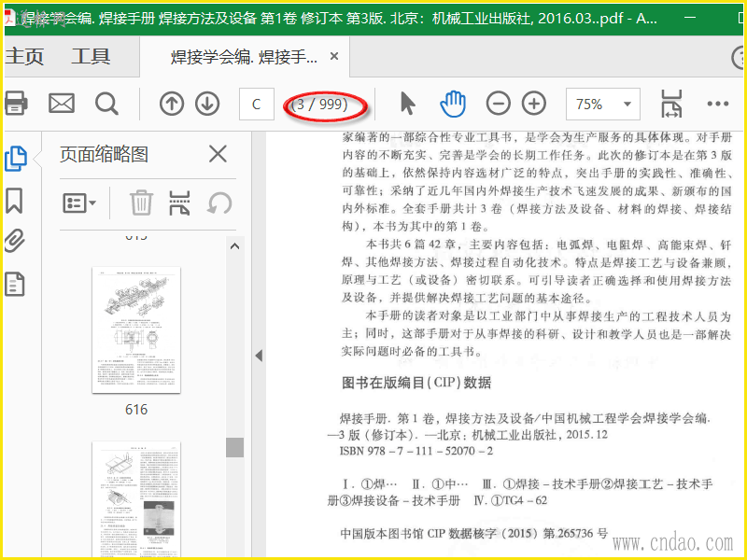
Task: Zoom out with the minus button
Action: coord(498,104)
